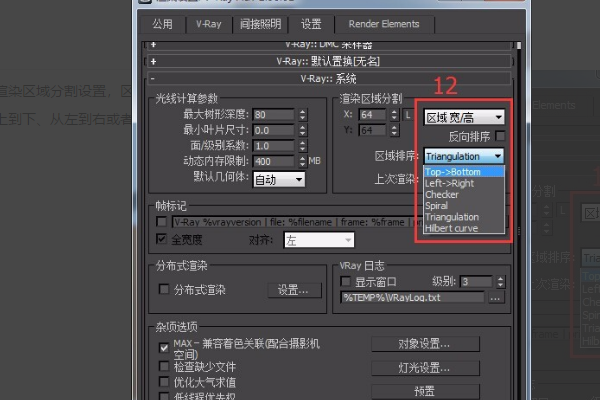Choose Spiral from the list

(x=464, y=206)
